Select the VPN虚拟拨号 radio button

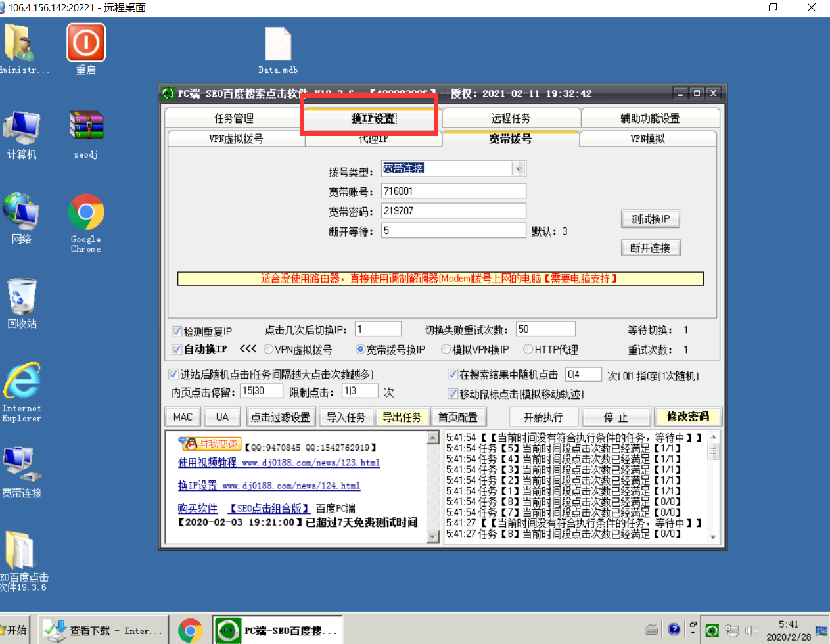268,349
